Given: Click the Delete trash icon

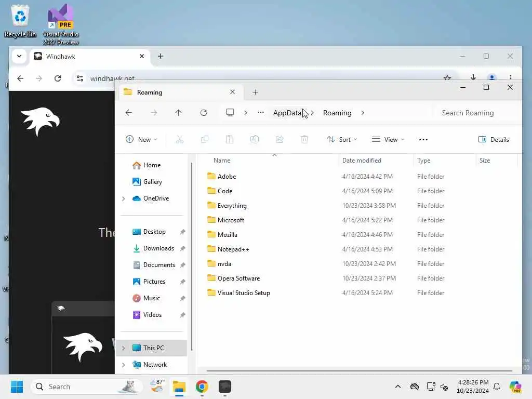Looking at the screenshot, I should coord(304,139).
